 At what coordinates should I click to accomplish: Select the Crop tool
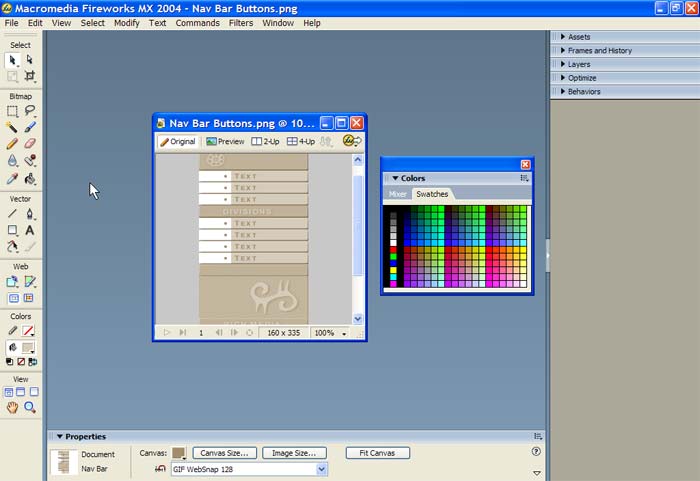coord(29,76)
